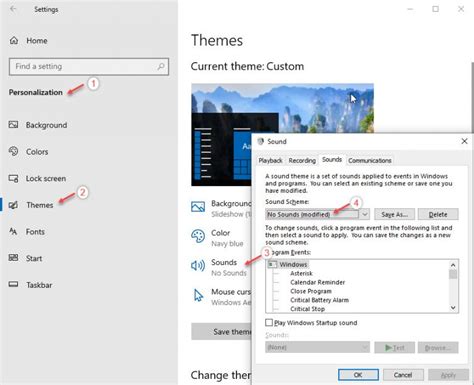Select the Colors palette icon in sidebar
The width and height of the screenshot is (474, 385).
tap(13, 151)
